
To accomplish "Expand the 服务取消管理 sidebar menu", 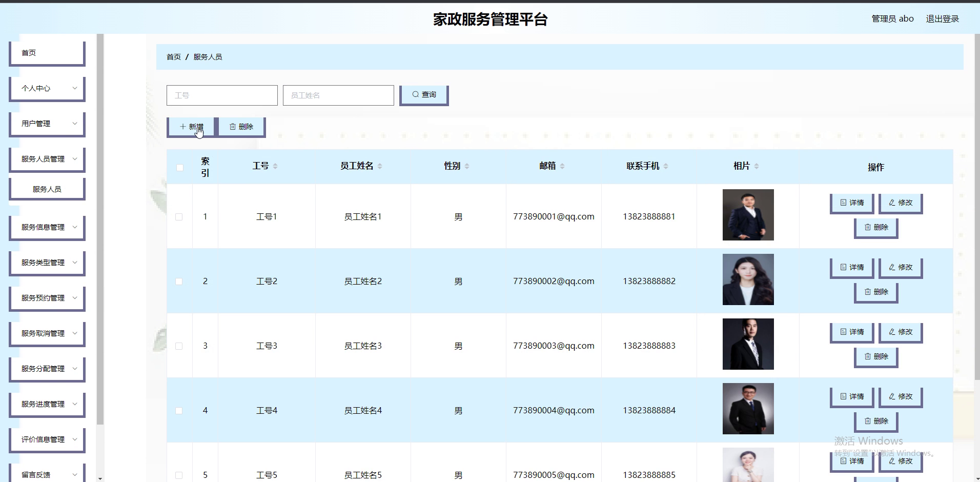I will pos(47,334).
